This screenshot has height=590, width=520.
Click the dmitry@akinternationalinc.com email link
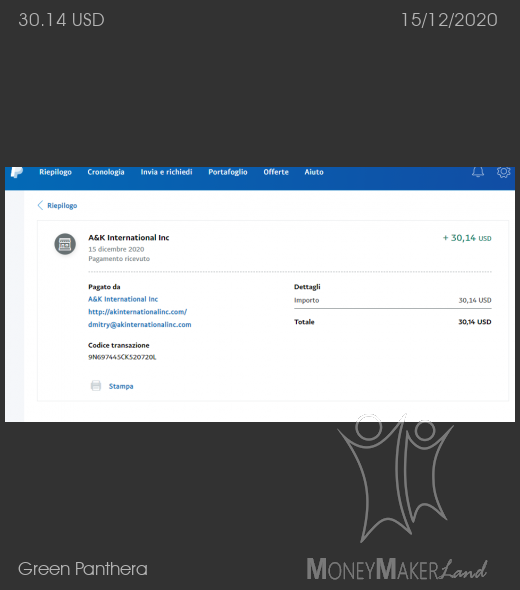(x=140, y=324)
